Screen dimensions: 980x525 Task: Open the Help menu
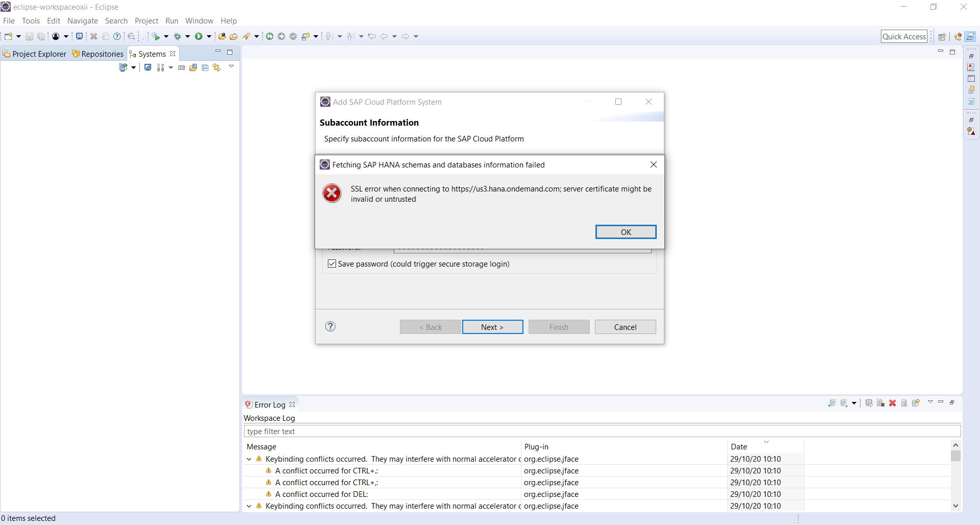point(229,21)
